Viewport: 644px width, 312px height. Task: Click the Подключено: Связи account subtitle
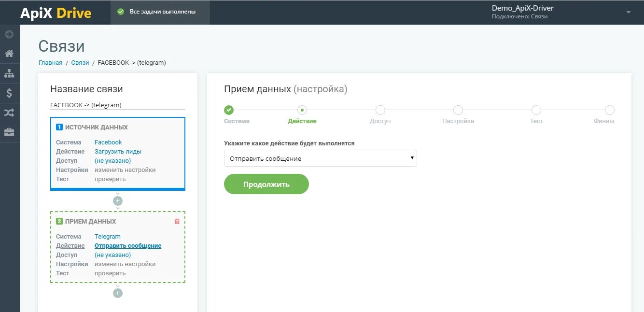point(519,17)
